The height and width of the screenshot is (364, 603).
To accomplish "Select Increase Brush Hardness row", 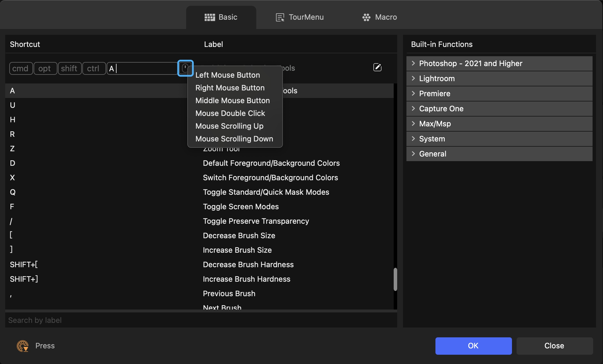I will coord(199,279).
